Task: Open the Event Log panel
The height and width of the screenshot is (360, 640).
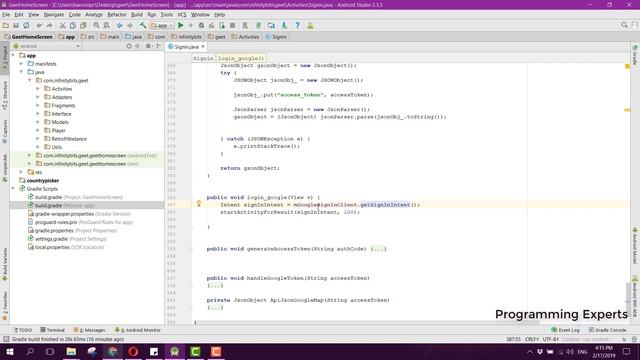Action: pos(565,330)
